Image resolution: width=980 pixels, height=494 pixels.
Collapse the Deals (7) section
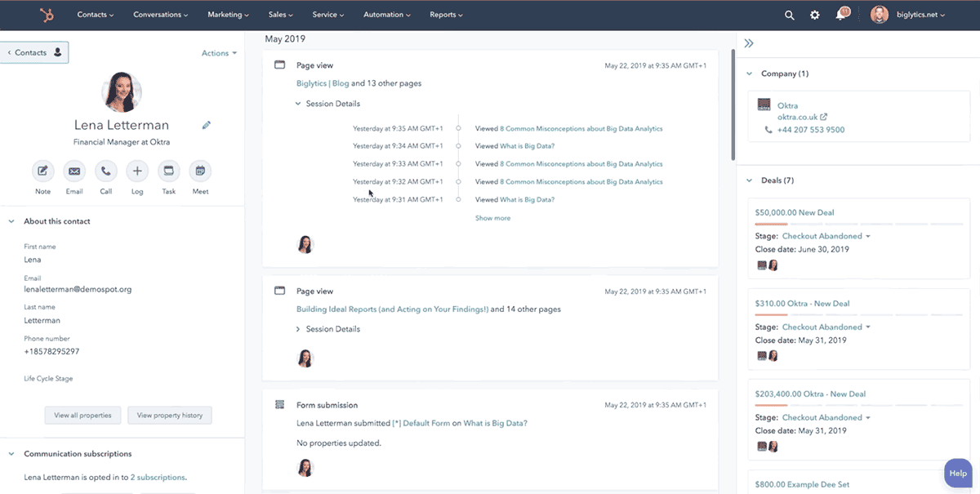point(750,180)
